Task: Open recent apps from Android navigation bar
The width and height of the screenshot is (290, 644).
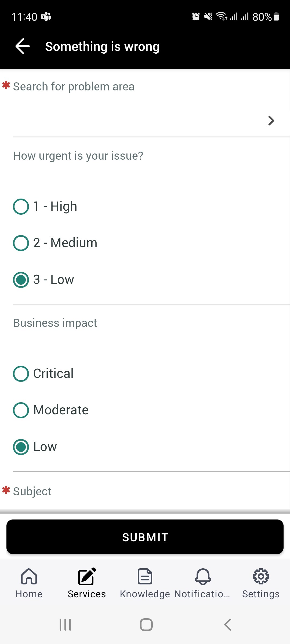Action: coord(65,624)
